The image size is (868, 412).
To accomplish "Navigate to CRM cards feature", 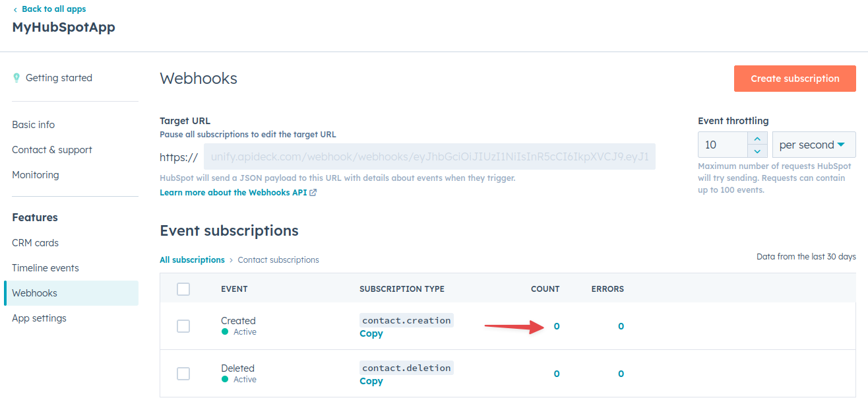I will (36, 243).
